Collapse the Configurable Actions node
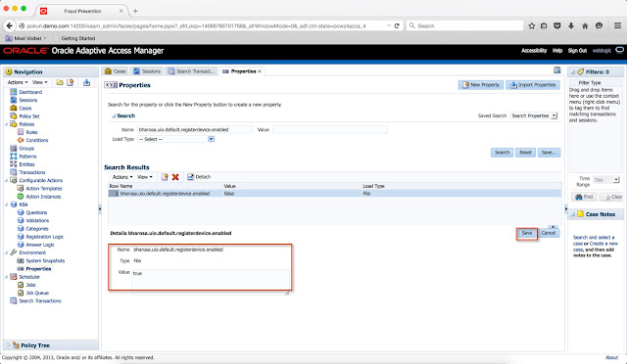The width and height of the screenshot is (627, 364). point(7,180)
